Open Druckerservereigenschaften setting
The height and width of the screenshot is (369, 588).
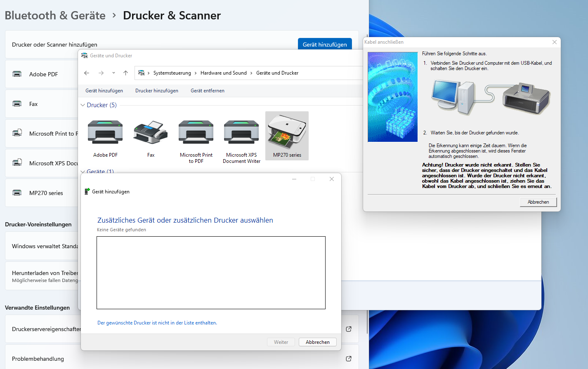point(43,329)
